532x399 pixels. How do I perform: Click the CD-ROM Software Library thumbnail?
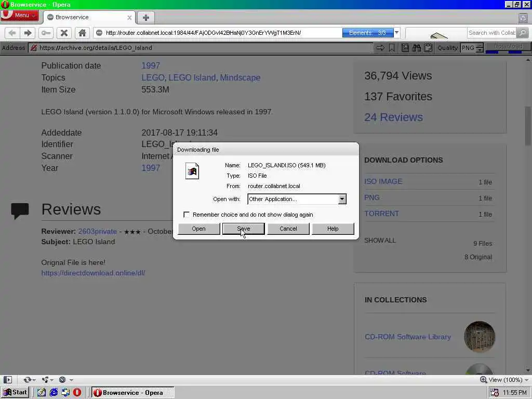(x=480, y=337)
